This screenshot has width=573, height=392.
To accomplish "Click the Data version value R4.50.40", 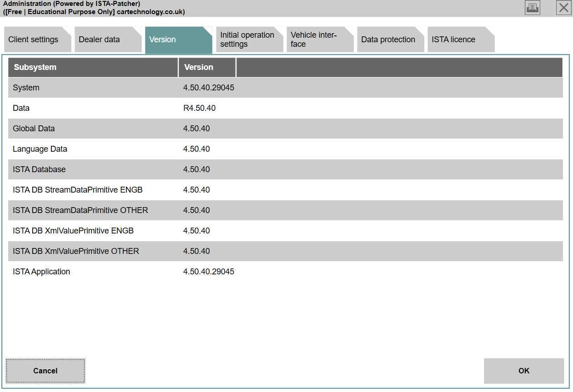I will click(199, 108).
